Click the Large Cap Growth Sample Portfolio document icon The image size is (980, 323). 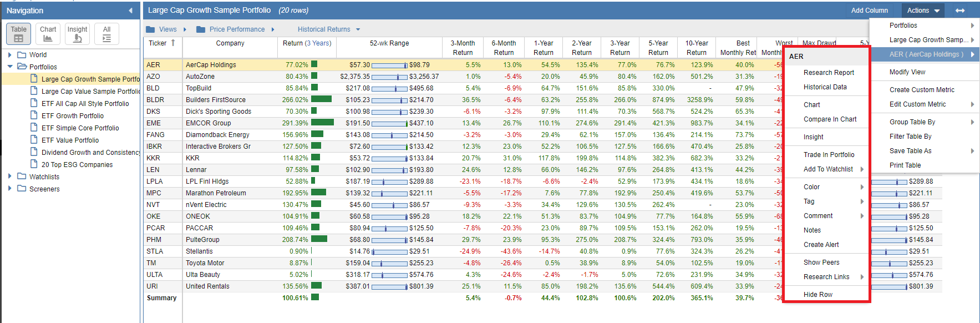point(34,79)
